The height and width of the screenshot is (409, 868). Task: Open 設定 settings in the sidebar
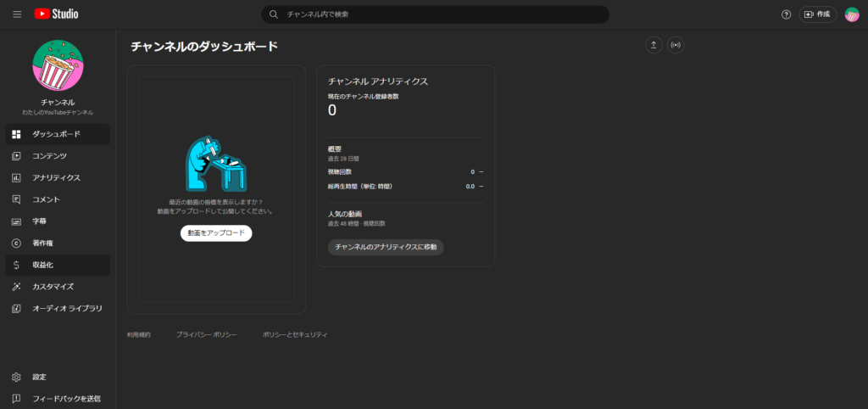(x=39, y=377)
